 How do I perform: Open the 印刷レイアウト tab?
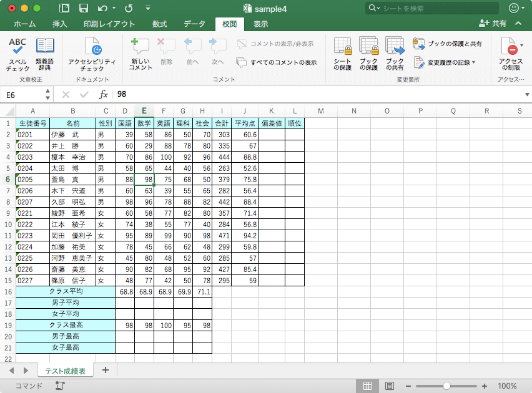[x=109, y=24]
